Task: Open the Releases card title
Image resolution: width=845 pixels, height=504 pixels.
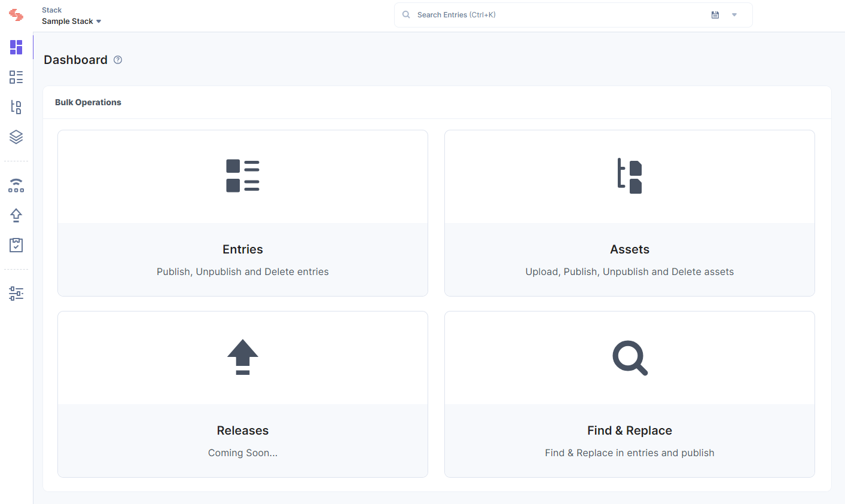Action: (x=243, y=430)
